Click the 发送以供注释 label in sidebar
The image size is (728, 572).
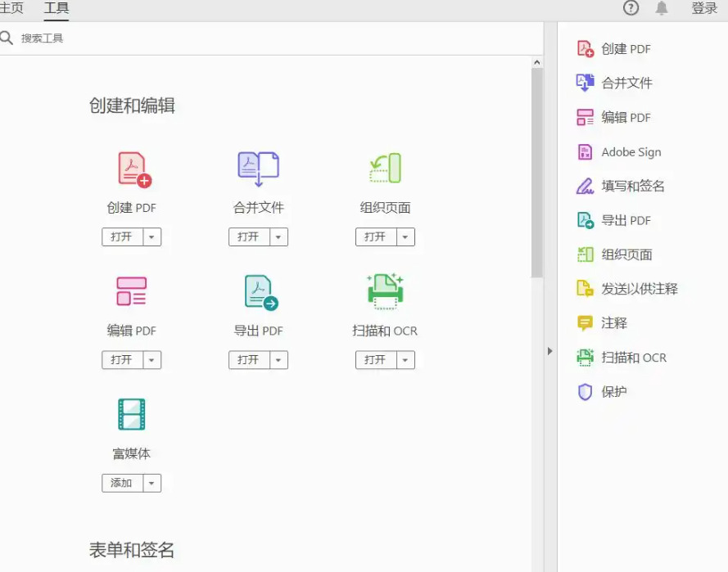[640, 289]
